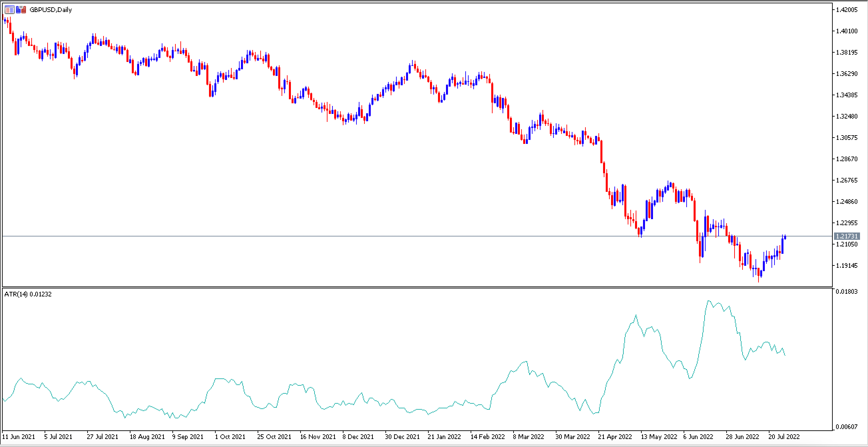Click the 0.01803 ATR scale label
The width and height of the screenshot is (868, 447).
tap(846, 291)
